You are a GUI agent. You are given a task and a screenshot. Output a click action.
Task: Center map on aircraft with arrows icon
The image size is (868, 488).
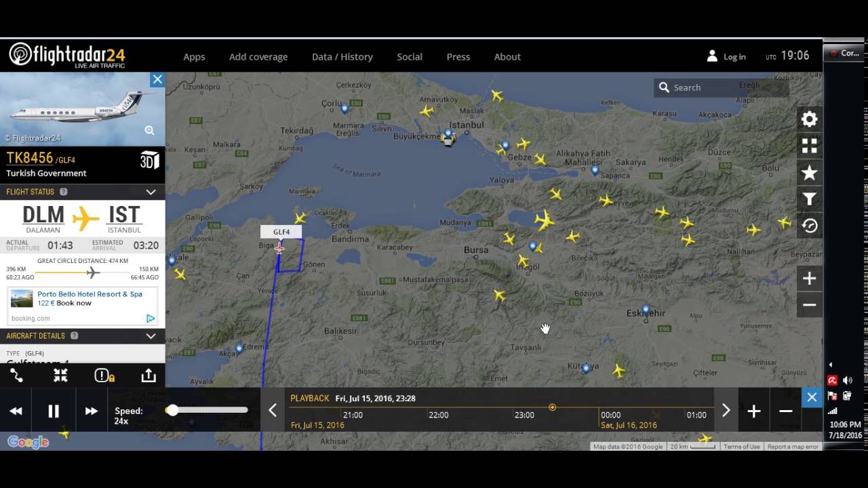pyautogui.click(x=60, y=375)
